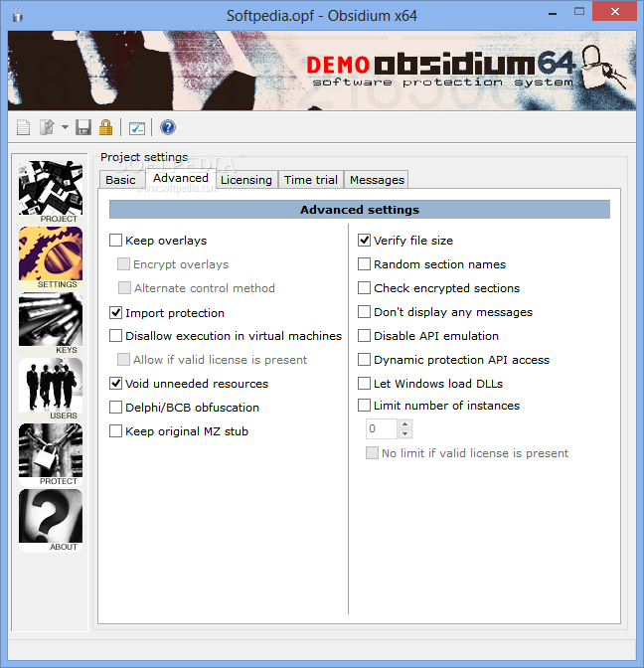Click the obsidium64 banner image
This screenshot has height=668, width=644.
[322, 71]
